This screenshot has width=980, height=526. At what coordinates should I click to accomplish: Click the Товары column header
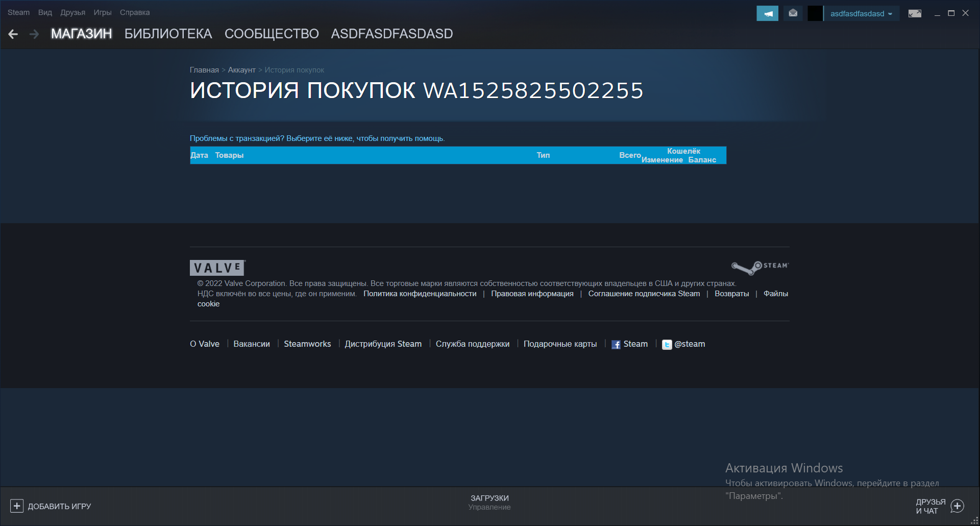coord(229,155)
